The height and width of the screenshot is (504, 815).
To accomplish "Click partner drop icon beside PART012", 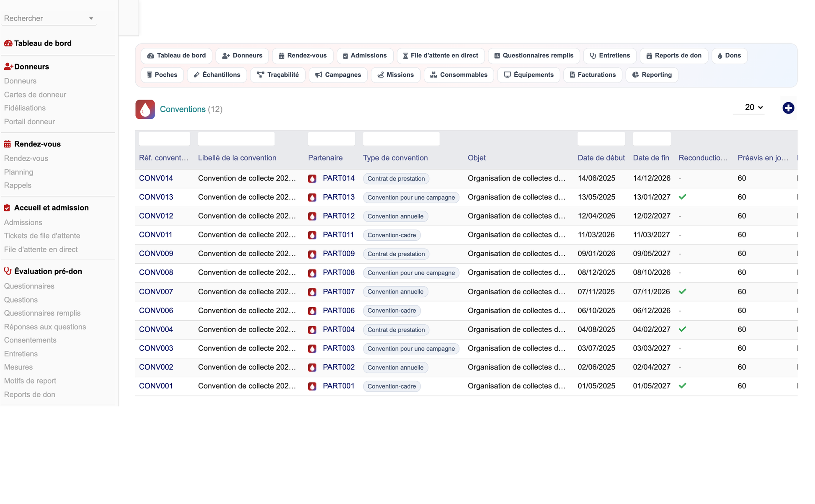I will coord(312,216).
